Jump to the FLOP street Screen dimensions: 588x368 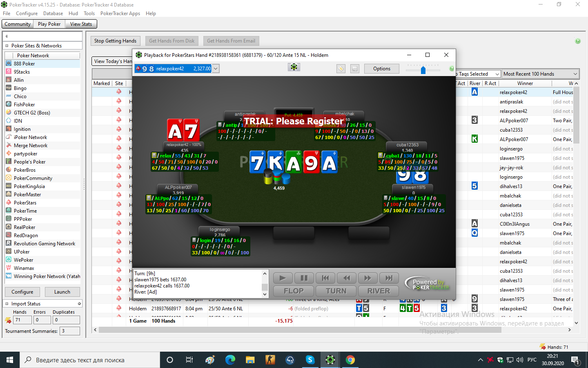click(294, 291)
